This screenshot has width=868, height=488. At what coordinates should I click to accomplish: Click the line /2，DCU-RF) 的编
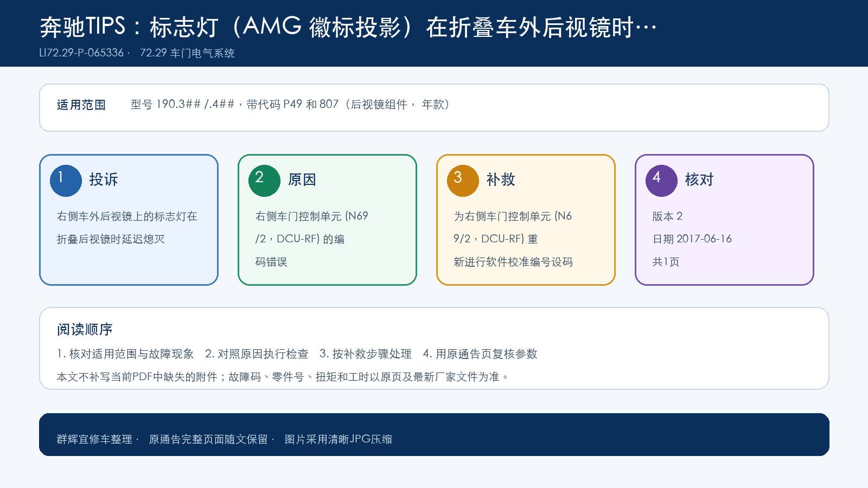click(x=300, y=239)
